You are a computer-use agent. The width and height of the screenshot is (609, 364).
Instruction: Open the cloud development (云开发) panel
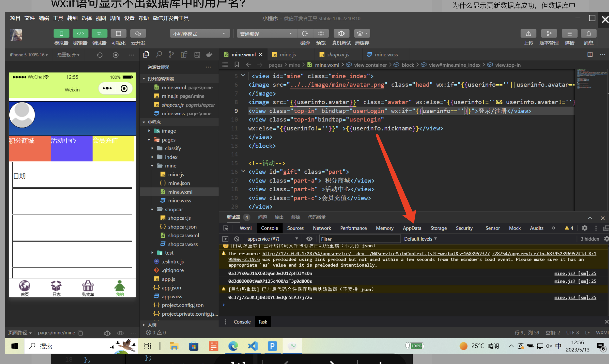138,34
